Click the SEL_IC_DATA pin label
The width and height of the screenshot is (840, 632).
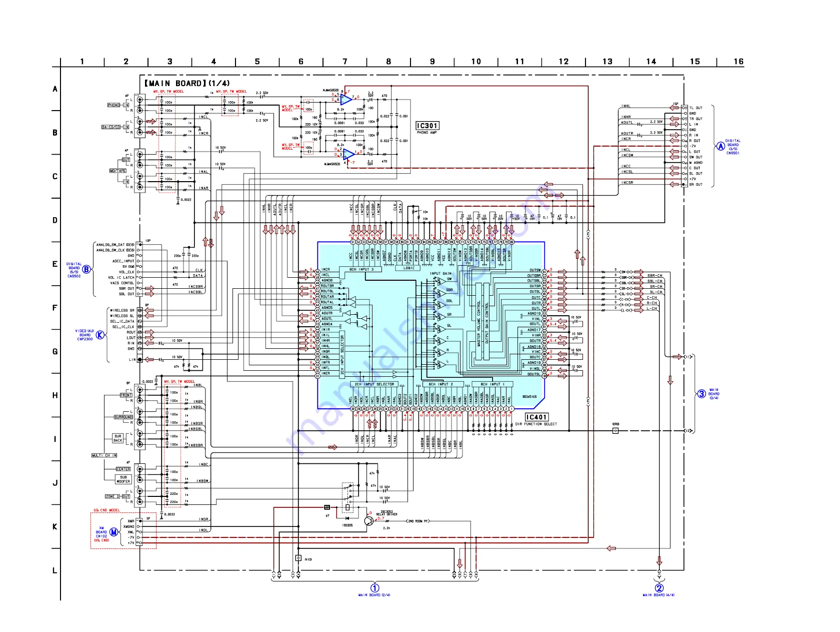(x=123, y=321)
